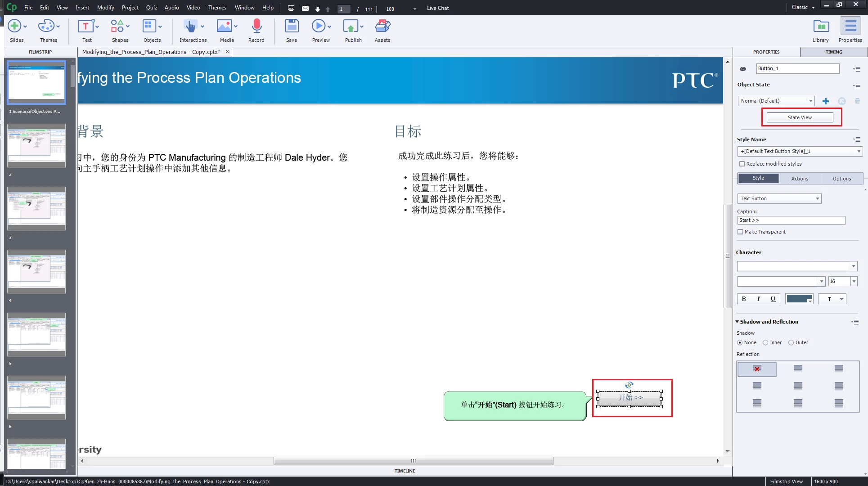
Task: Select the Outer shadow radio button
Action: pyautogui.click(x=791, y=342)
